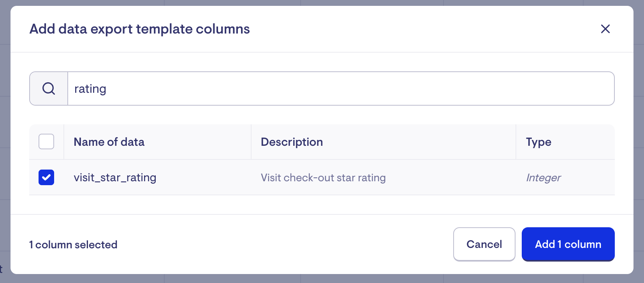The height and width of the screenshot is (283, 644).
Task: Click the "1 column selected" status text
Action: [73, 244]
